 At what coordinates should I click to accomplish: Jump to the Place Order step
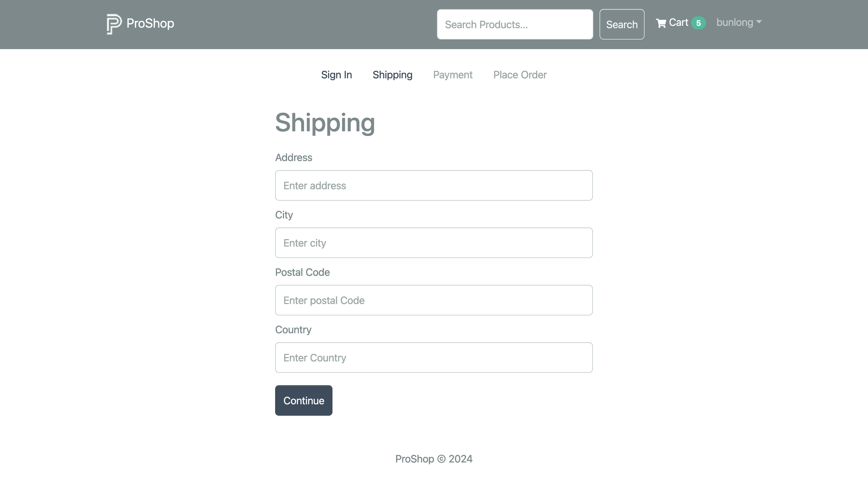[x=520, y=74]
